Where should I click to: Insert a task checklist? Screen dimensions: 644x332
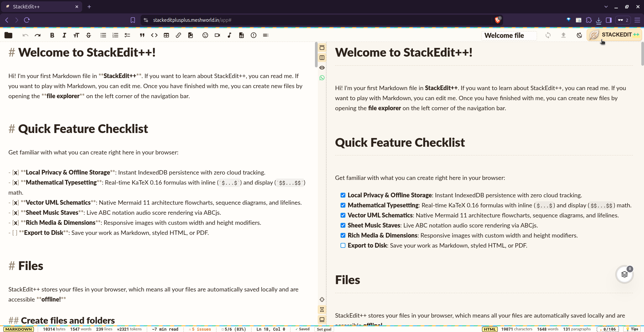pyautogui.click(x=127, y=35)
